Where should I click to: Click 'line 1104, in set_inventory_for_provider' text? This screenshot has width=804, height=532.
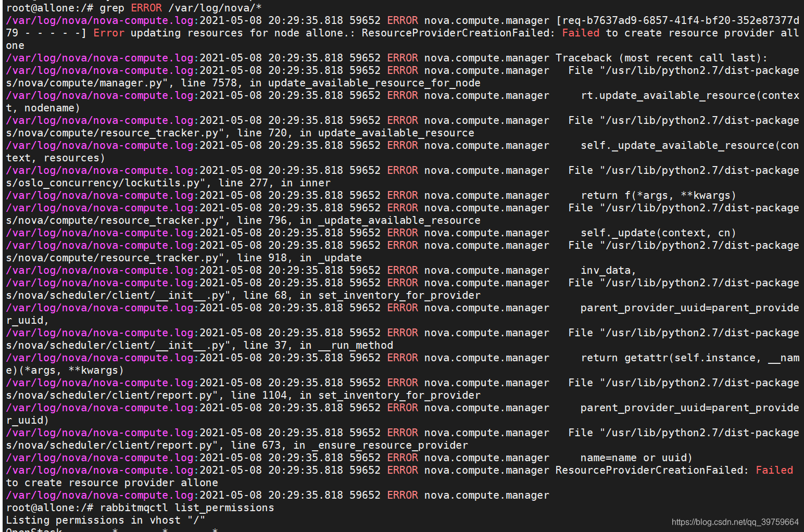356,395
